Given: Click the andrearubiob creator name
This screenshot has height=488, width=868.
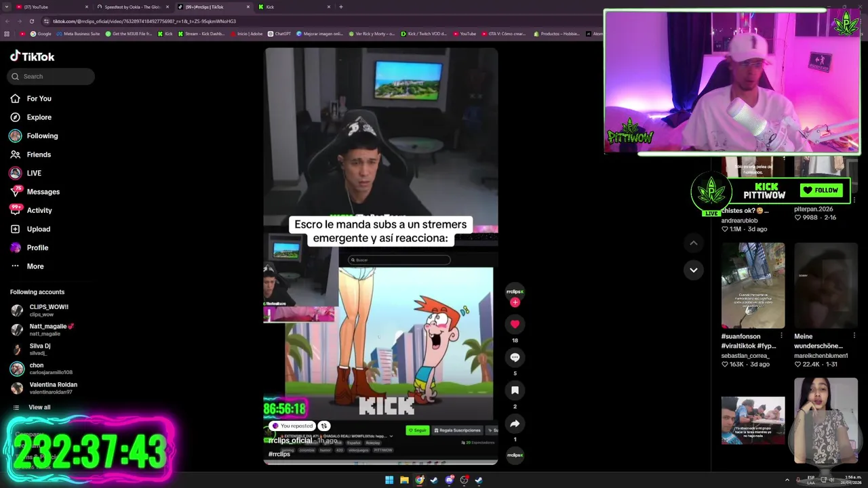Looking at the screenshot, I should tap(739, 220).
